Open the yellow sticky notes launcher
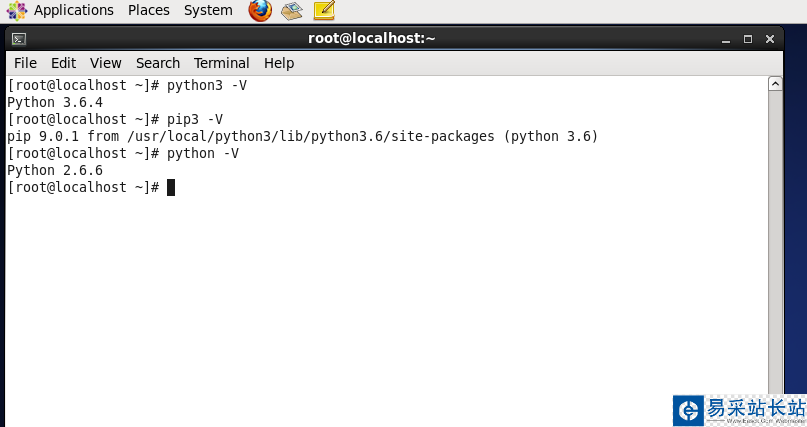This screenshot has width=807, height=427. (323, 11)
